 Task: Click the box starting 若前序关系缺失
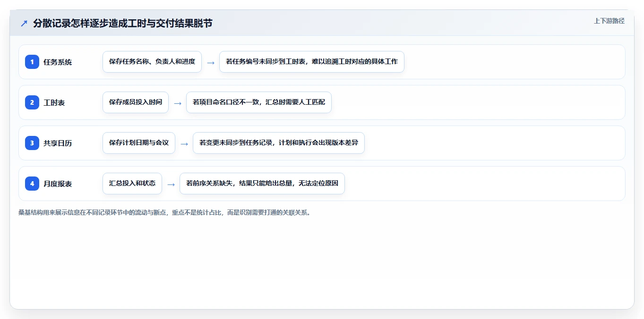coord(262,184)
